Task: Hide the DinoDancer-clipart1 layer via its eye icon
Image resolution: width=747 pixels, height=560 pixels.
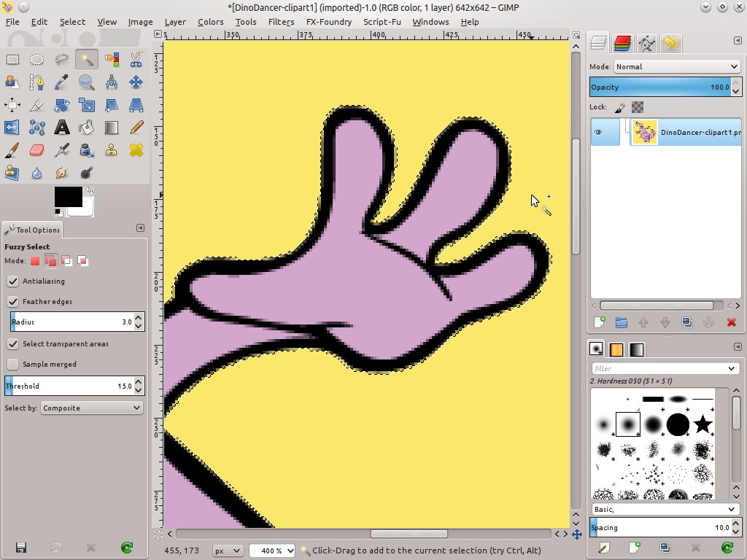Action: [600, 132]
